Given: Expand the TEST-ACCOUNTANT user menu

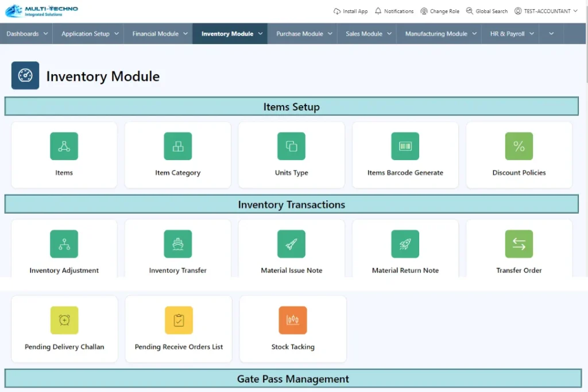Looking at the screenshot, I should pyautogui.click(x=546, y=11).
